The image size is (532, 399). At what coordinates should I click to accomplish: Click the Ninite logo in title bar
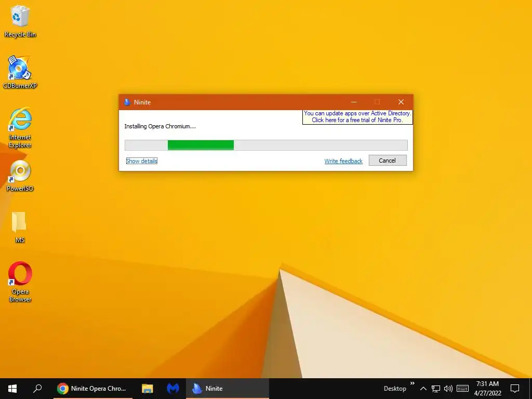(127, 102)
